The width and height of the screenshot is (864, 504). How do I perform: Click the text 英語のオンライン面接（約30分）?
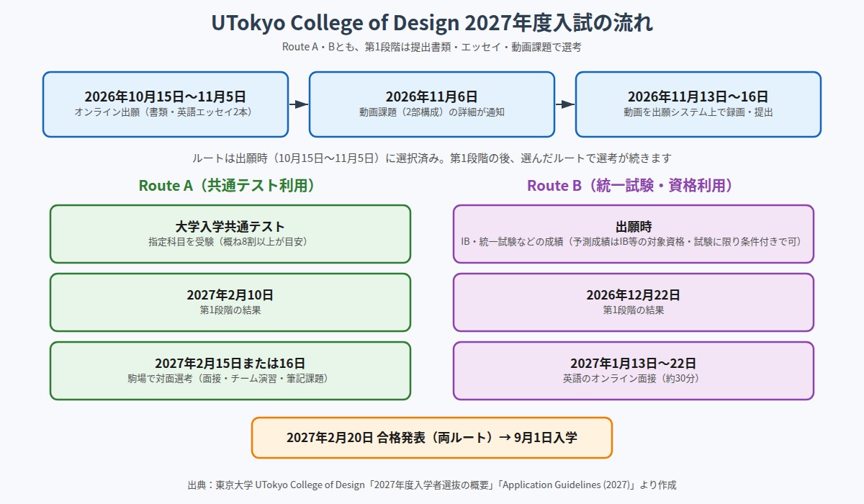(634, 379)
